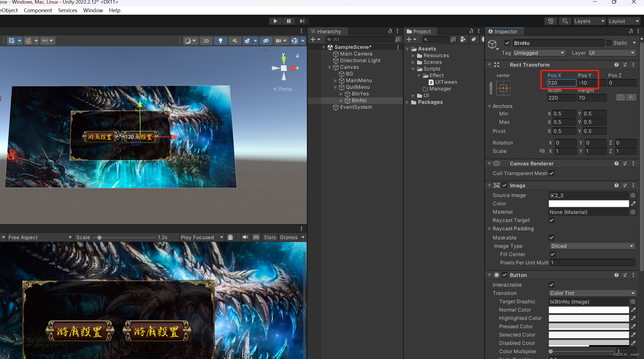Open the Image Type dropdown

pos(592,246)
